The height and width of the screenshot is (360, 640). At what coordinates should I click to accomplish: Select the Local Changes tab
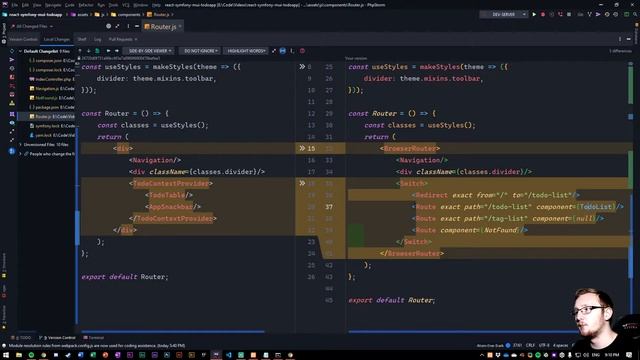[x=57, y=39]
